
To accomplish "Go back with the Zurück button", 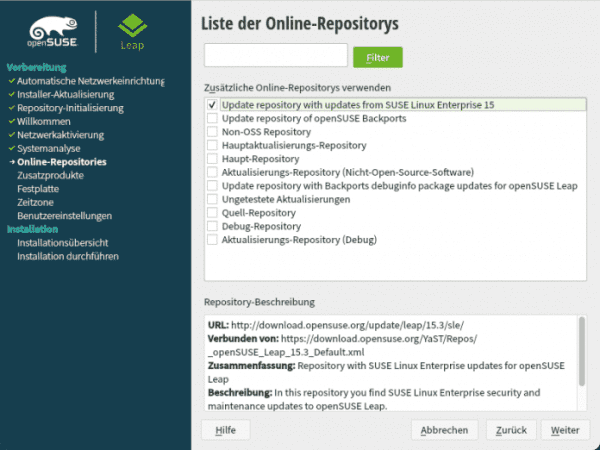I will point(508,429).
